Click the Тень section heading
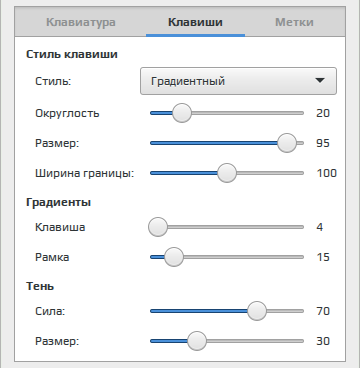The image size is (360, 368). [40, 286]
